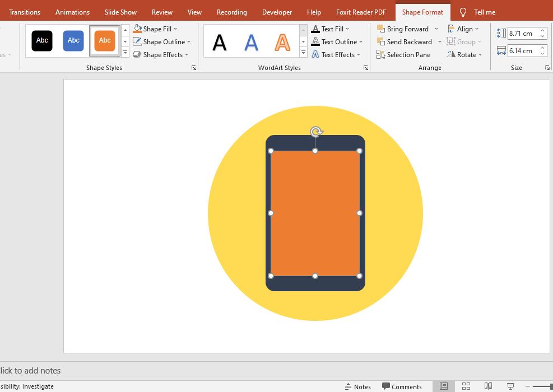Open the Align dropdown menu
Image resolution: width=553 pixels, height=392 pixels.
pos(466,29)
